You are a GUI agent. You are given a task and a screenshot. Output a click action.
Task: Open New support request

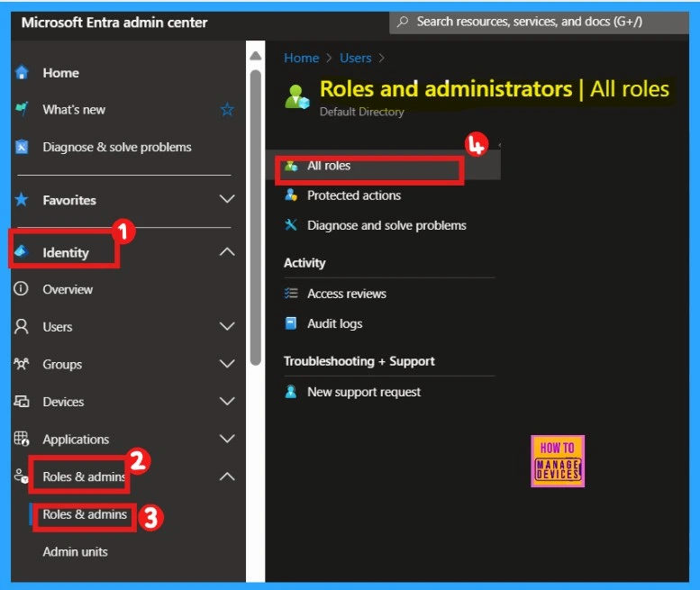pyautogui.click(x=364, y=392)
